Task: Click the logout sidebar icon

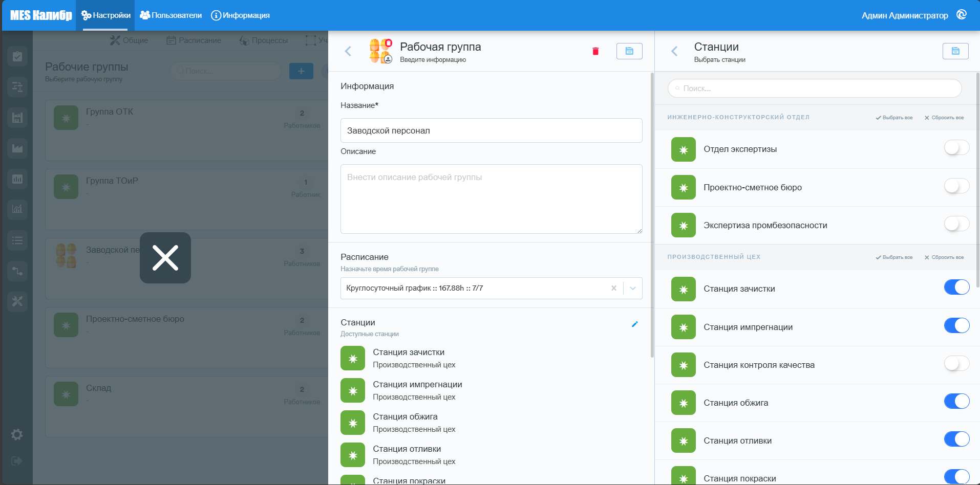Action: click(x=17, y=461)
